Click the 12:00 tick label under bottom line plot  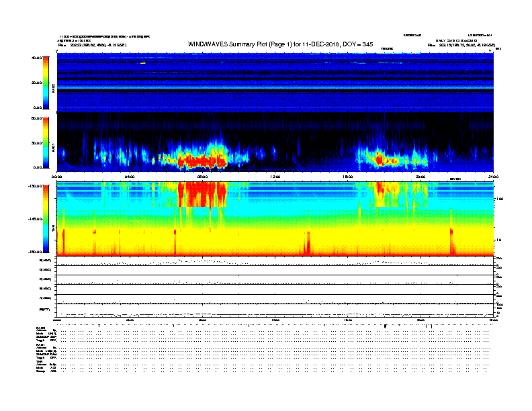pos(275,320)
